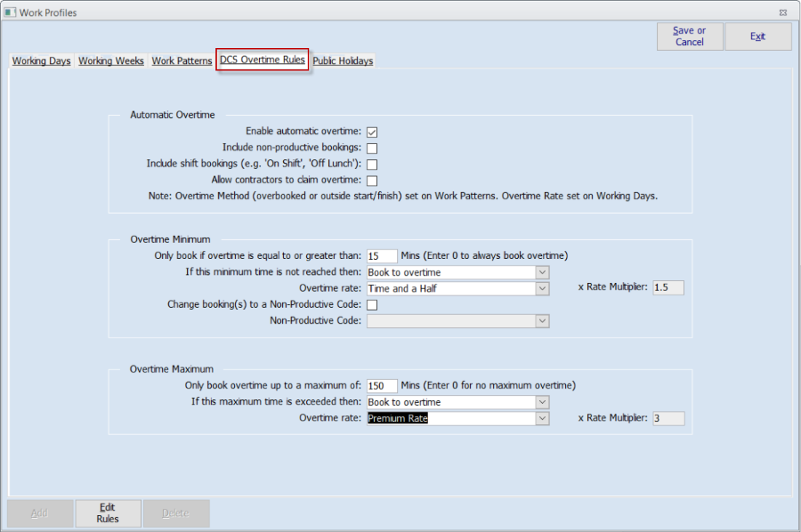Click the Work Profiles window title icon

[x=10, y=12]
